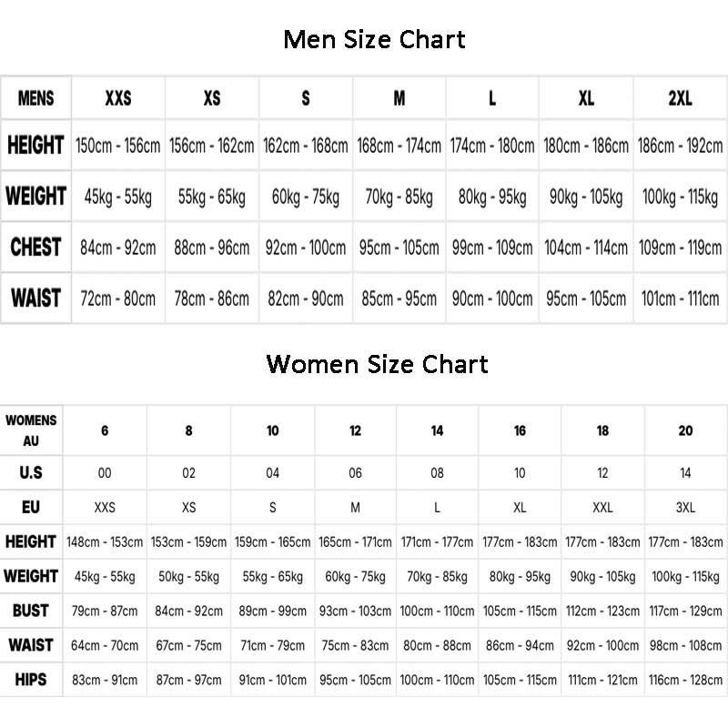The image size is (728, 728).
Task: Click the U.S row label
Action: 31,473
